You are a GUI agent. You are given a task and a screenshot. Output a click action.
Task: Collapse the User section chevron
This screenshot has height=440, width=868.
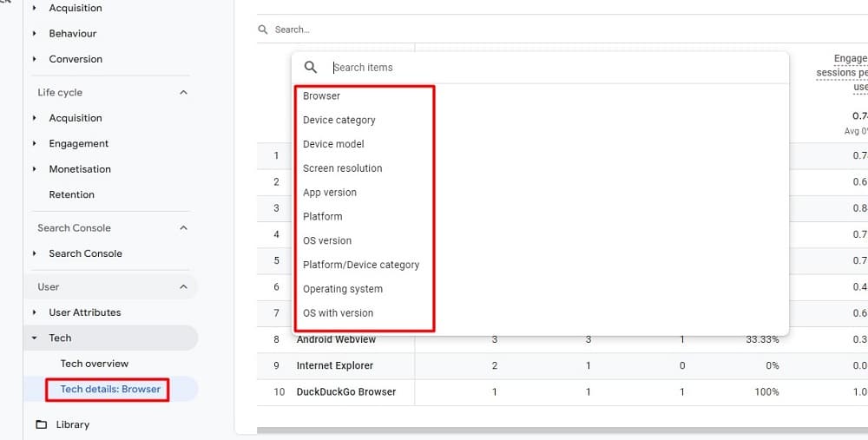click(183, 287)
